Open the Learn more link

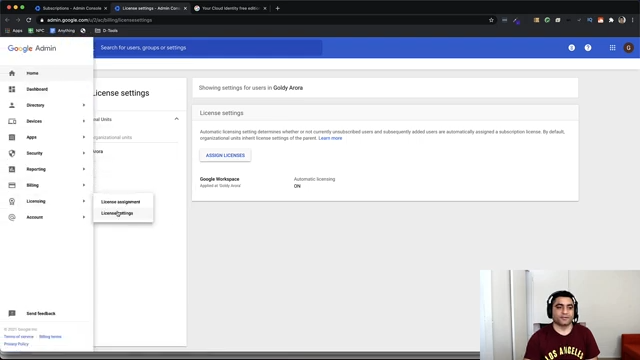point(330,138)
